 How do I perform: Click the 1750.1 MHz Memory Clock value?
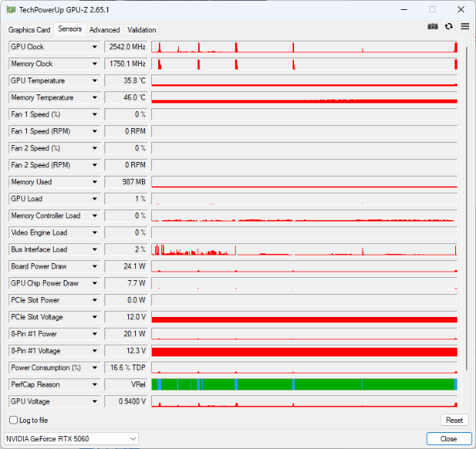(x=126, y=64)
